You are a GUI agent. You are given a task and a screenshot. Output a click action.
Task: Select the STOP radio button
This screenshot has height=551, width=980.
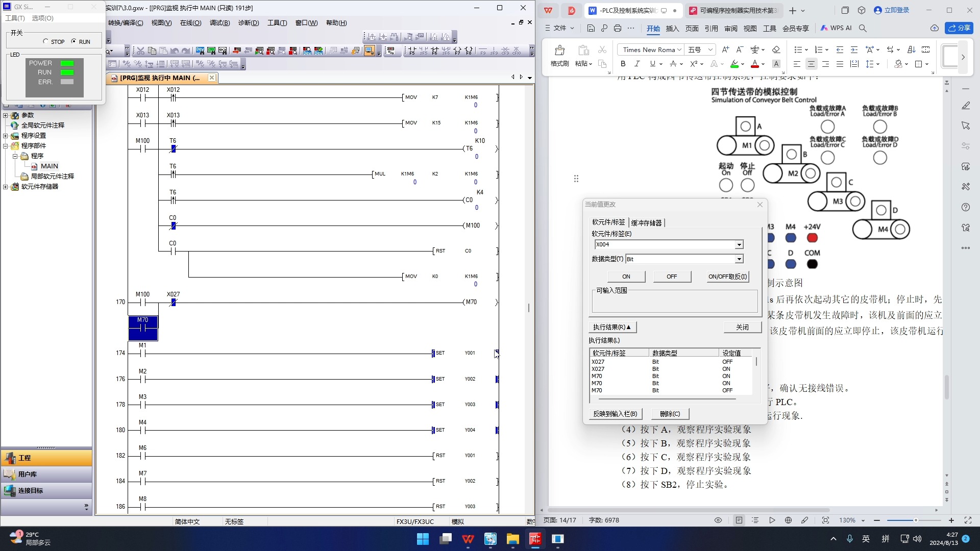46,41
